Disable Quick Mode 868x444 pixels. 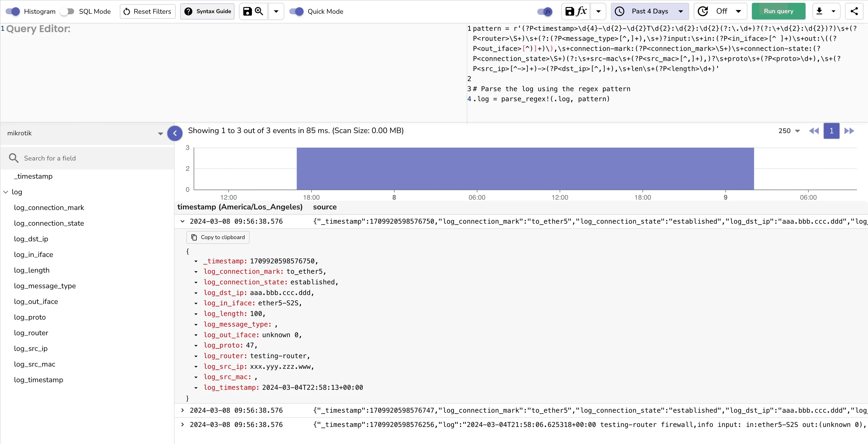click(297, 11)
